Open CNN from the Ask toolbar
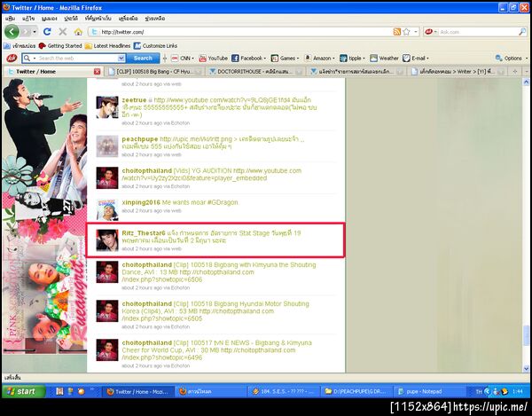Viewport: 532px width, 416px height. pyautogui.click(x=183, y=59)
